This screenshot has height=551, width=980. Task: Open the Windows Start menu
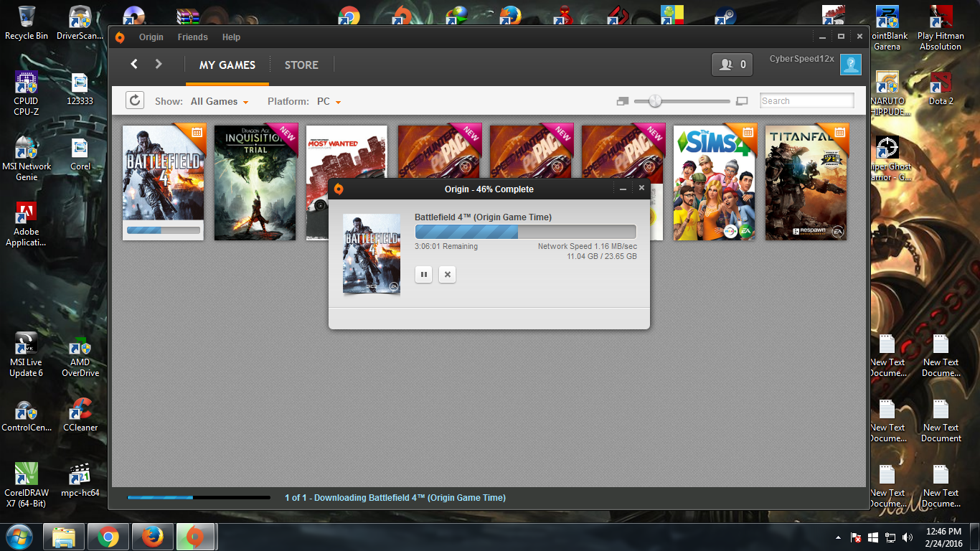[x=19, y=537]
